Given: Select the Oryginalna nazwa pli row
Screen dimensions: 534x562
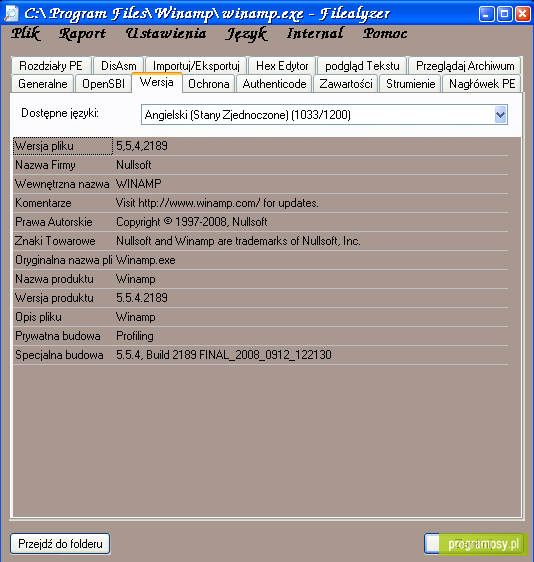Looking at the screenshot, I should (x=261, y=260).
